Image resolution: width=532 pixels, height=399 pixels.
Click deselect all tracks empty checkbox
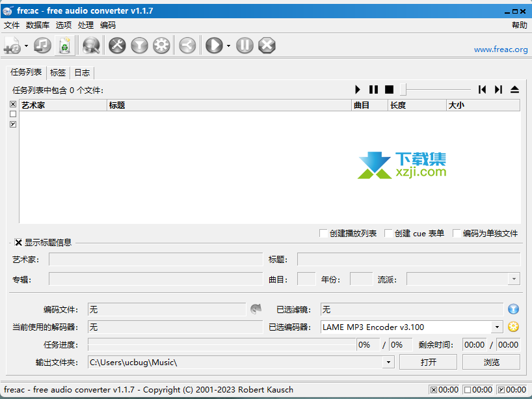coord(13,114)
